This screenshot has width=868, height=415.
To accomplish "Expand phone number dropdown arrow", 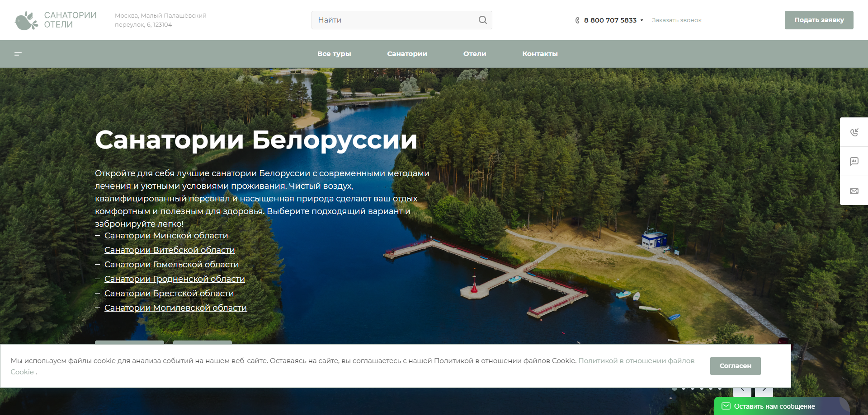I will point(642,20).
